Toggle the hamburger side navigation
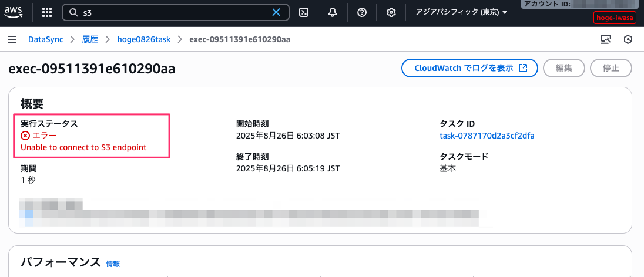 pos(12,39)
